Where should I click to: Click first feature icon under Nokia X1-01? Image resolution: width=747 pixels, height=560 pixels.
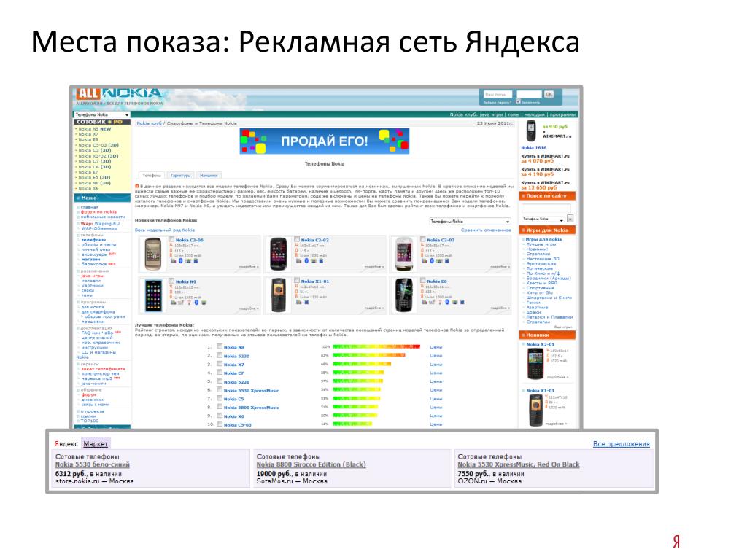(x=298, y=302)
